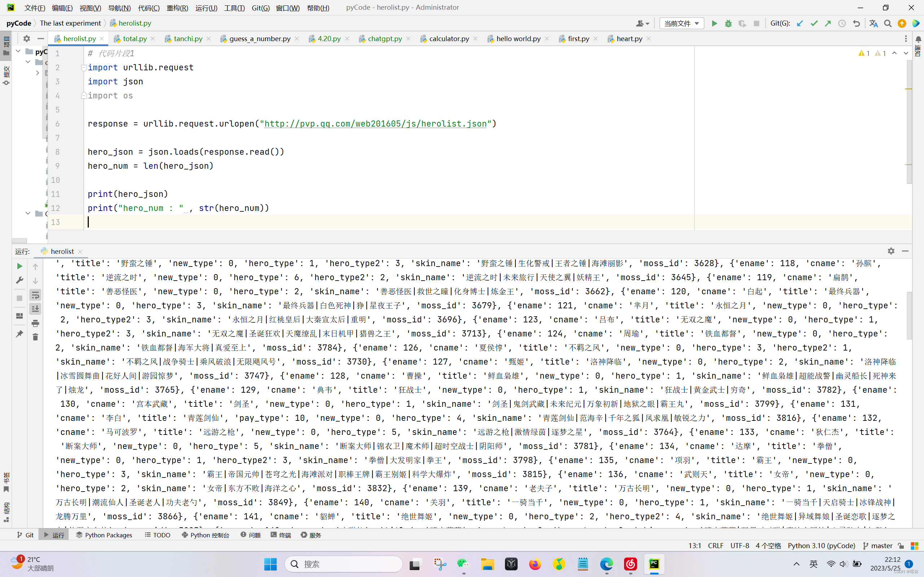Screen dimensions: 924x577
Task: Run the current file with green play button
Action: [x=714, y=24]
